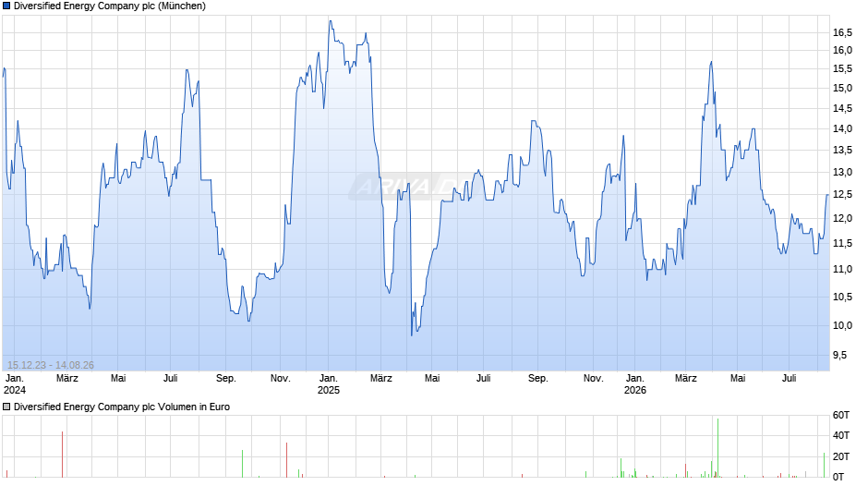
Task: Click the green volume bar near Sep. 2024
Action: point(243,463)
